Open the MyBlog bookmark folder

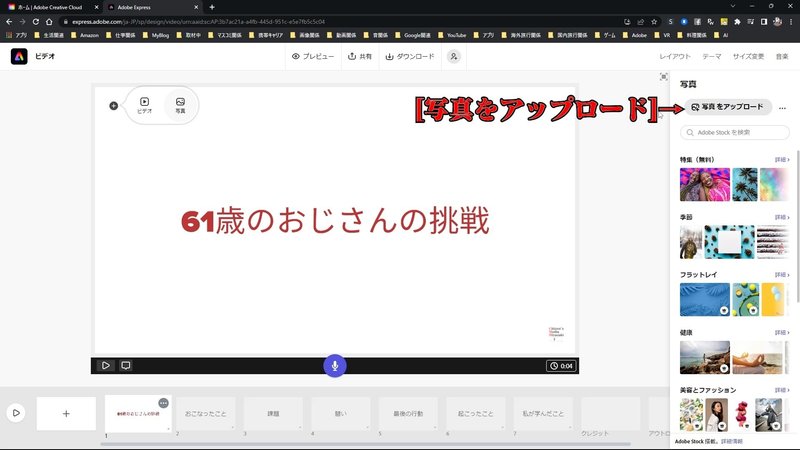click(x=156, y=35)
